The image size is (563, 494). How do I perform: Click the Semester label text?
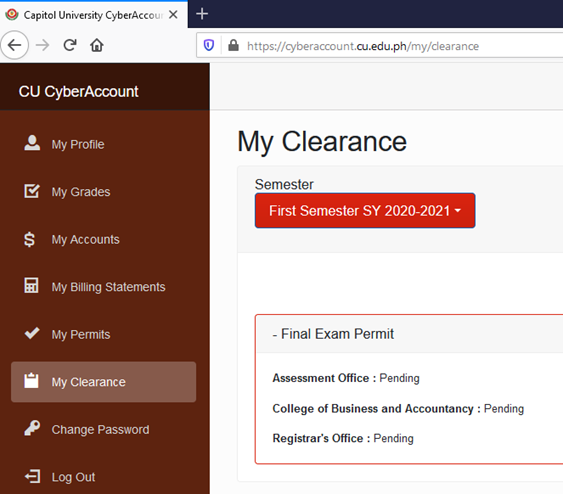pos(284,185)
